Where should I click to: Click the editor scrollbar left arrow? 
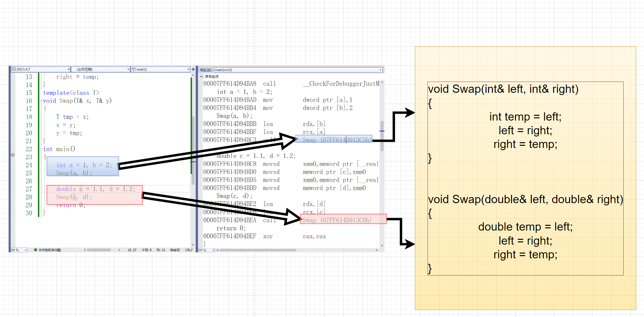[85, 250]
